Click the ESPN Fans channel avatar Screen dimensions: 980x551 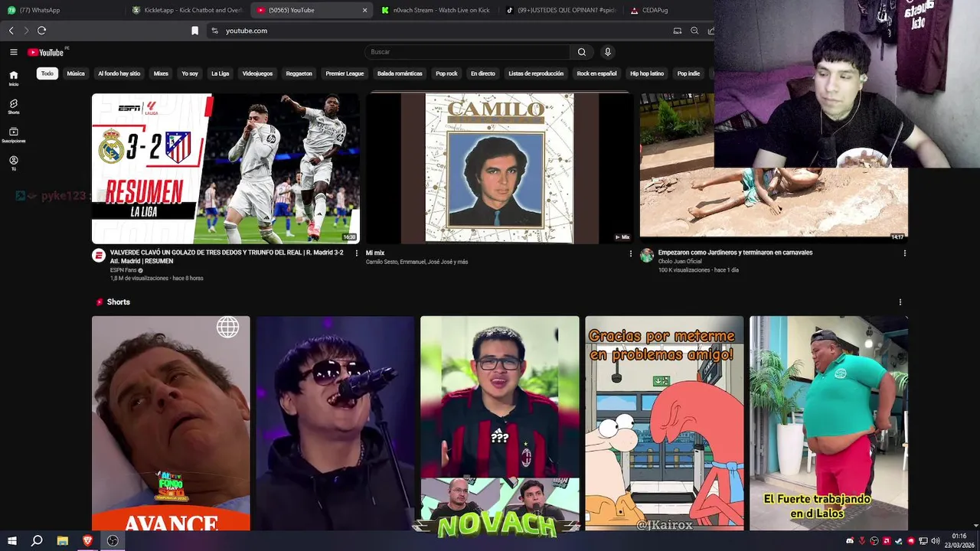pyautogui.click(x=99, y=256)
